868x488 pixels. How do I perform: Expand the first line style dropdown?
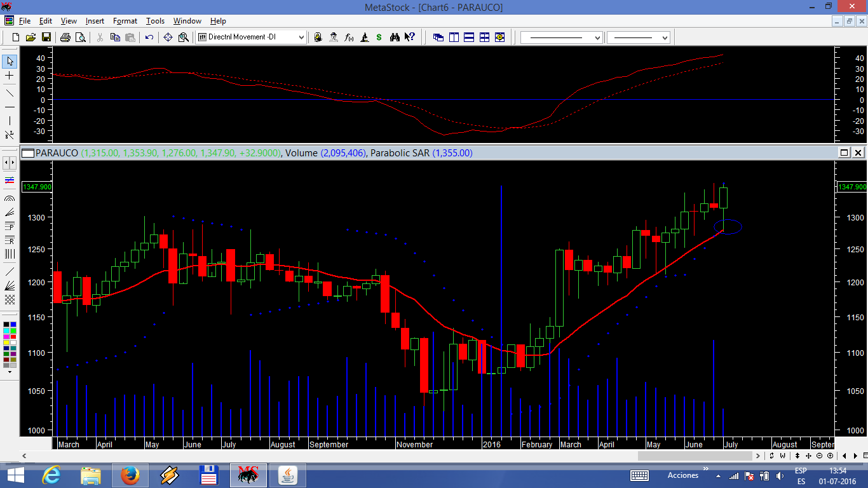point(597,38)
